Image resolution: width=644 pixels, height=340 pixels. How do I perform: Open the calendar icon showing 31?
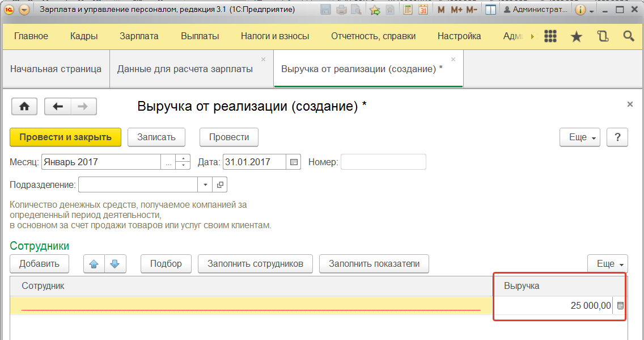coord(423,10)
